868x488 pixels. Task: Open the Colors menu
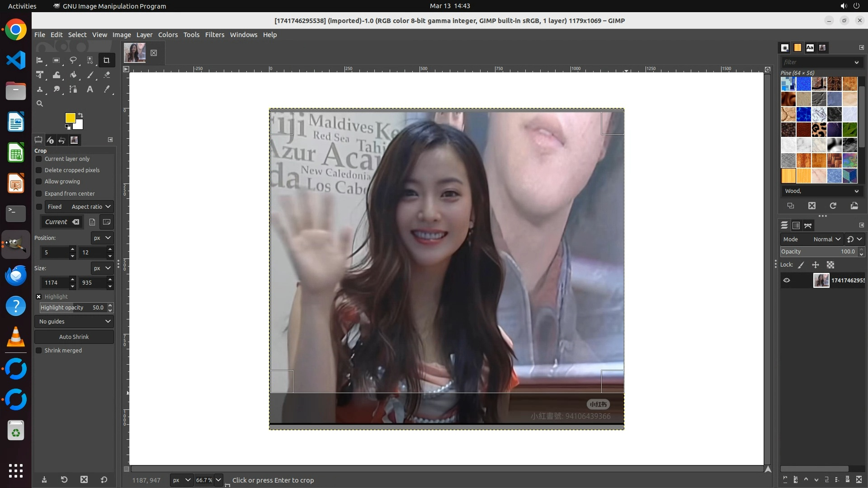point(168,35)
